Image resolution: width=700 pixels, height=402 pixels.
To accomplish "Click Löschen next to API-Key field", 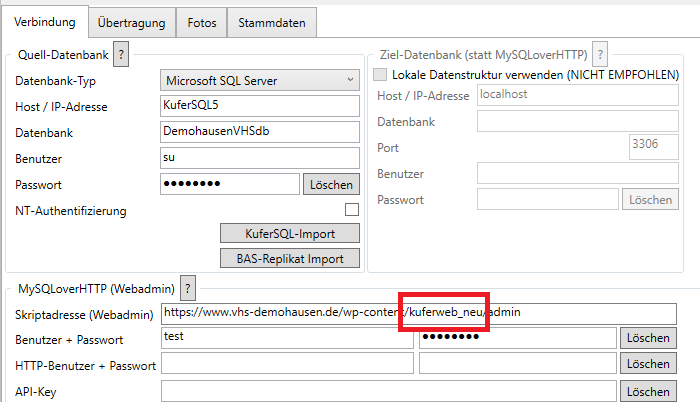I will 648,392.
